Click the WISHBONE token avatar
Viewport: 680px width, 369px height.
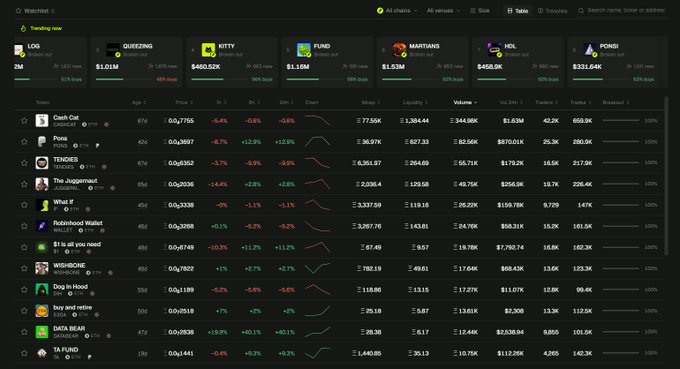tap(42, 268)
